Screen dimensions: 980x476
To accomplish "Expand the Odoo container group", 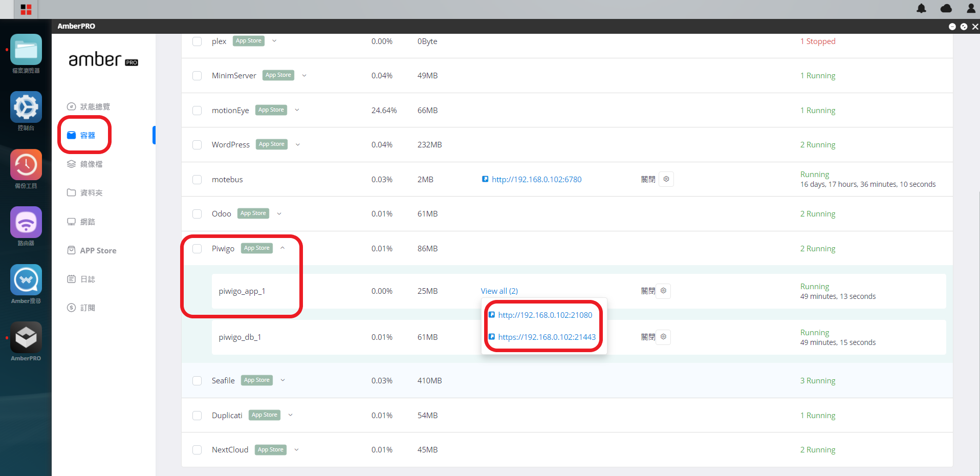I will click(x=279, y=213).
